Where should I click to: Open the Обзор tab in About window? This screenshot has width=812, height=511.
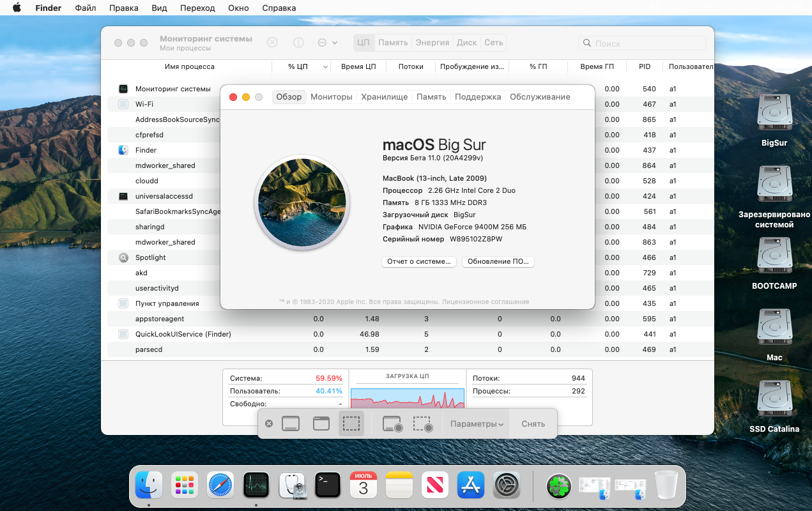289,97
